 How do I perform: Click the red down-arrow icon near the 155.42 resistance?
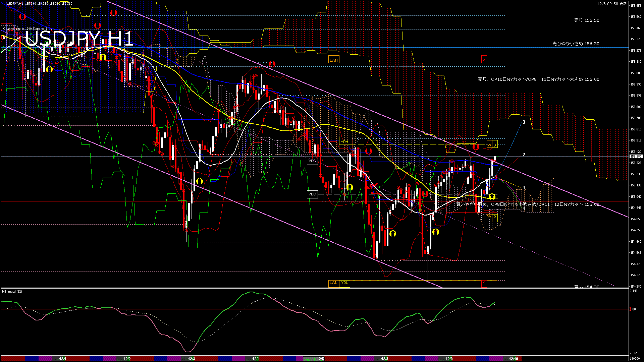coord(475,146)
